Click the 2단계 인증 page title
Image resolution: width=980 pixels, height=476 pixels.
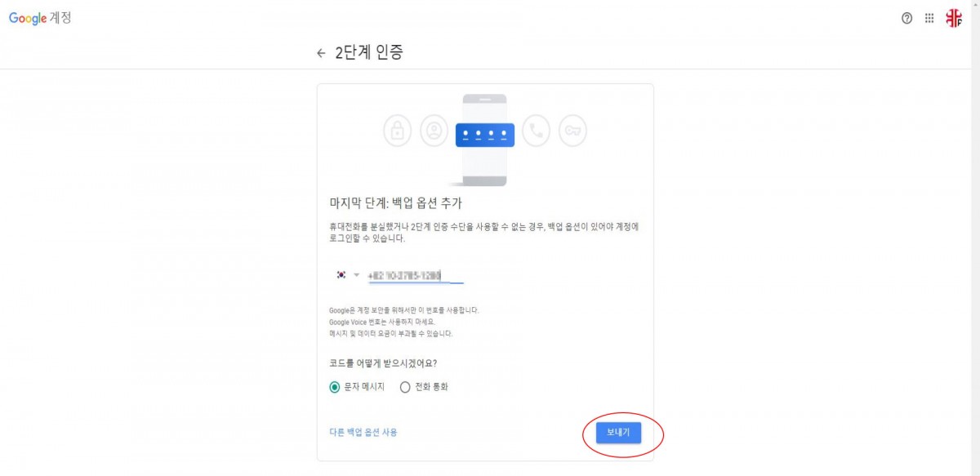tap(369, 53)
